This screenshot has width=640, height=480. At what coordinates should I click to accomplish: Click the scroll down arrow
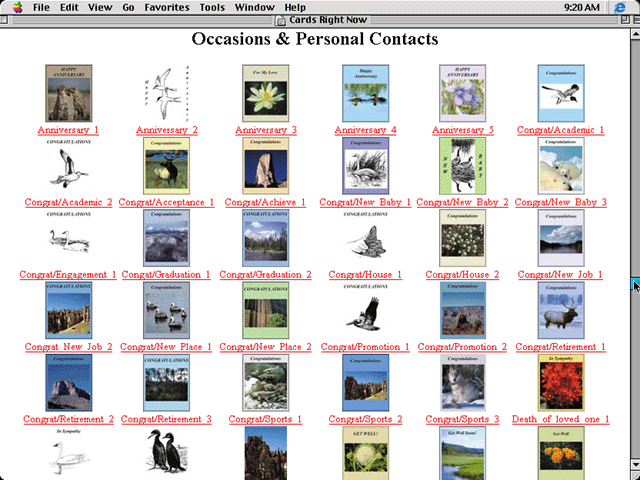pyautogui.click(x=636, y=464)
